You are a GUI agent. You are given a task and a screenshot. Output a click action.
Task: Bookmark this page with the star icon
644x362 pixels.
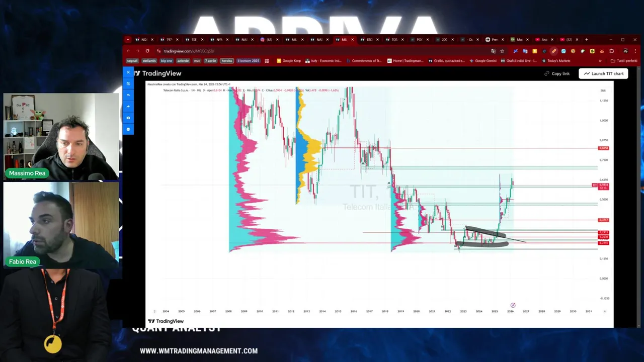(x=502, y=51)
